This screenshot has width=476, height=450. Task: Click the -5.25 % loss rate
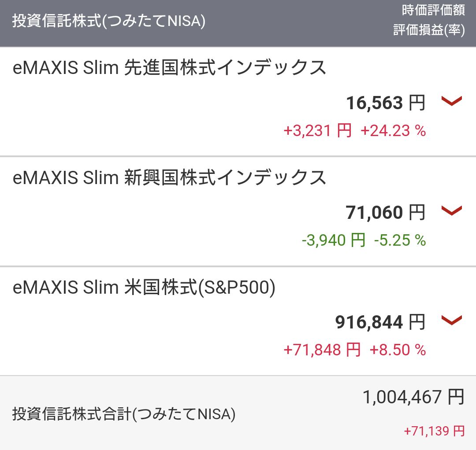[x=400, y=240]
